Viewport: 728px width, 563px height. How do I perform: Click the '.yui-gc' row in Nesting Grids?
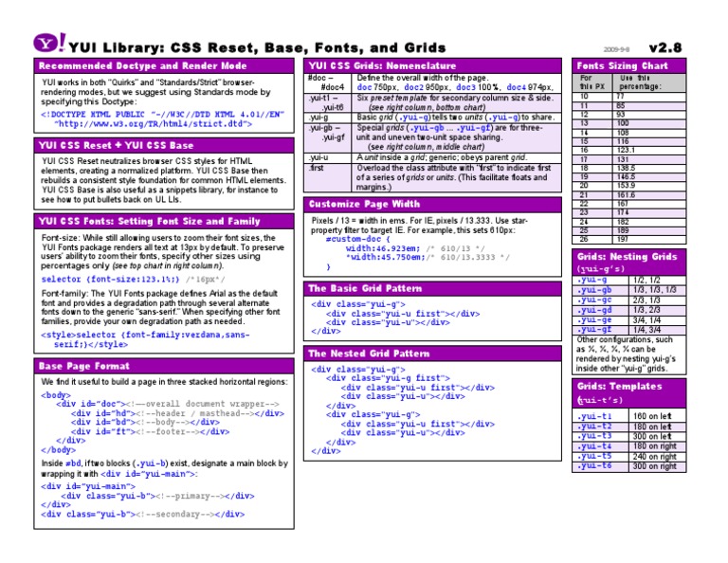[629, 300]
